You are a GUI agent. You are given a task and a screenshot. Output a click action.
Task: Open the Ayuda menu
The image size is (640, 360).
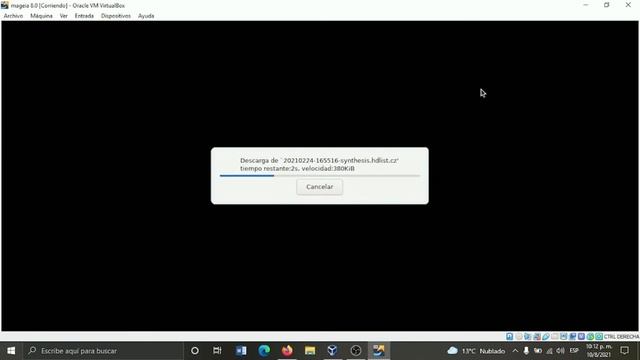[146, 16]
